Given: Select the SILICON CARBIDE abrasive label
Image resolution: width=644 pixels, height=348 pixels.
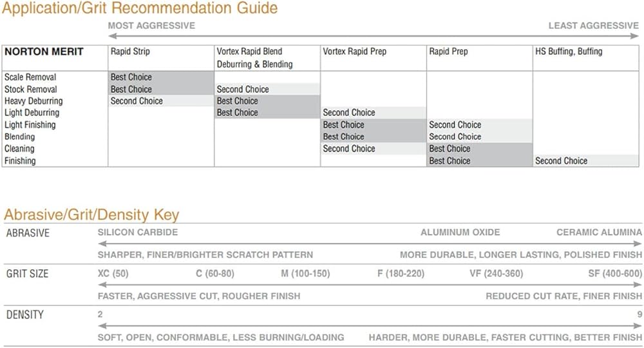Looking at the screenshot, I should click(x=138, y=233).
